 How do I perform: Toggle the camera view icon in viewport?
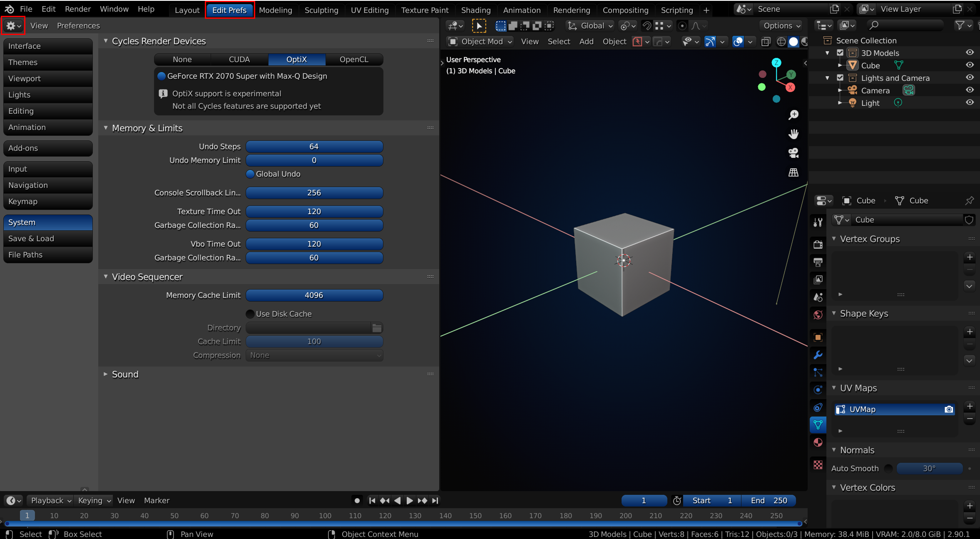793,153
